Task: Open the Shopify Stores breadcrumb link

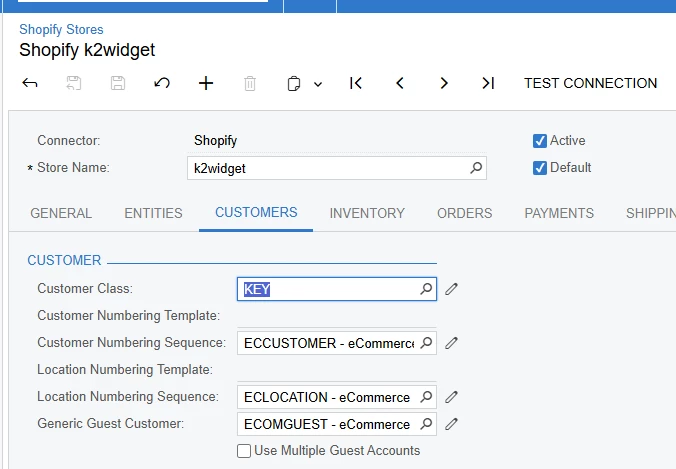Action: [x=61, y=30]
